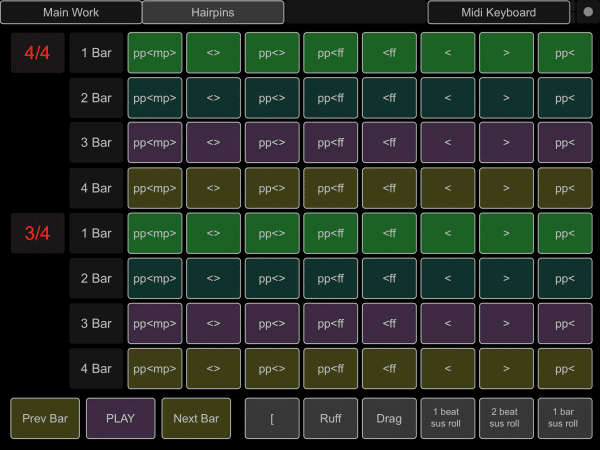Click the left bracket [ button
This screenshot has height=450, width=600.
272,418
